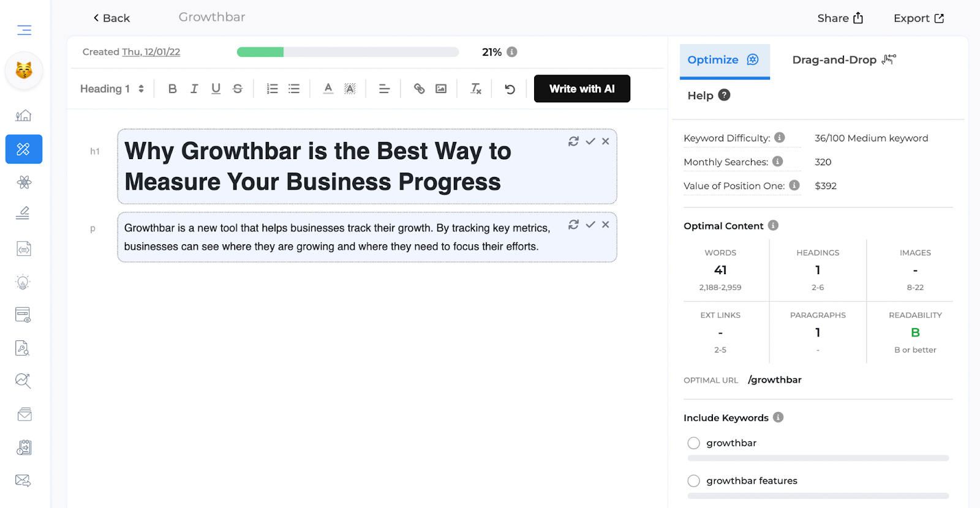Dismiss the paragraph block

coord(605,225)
